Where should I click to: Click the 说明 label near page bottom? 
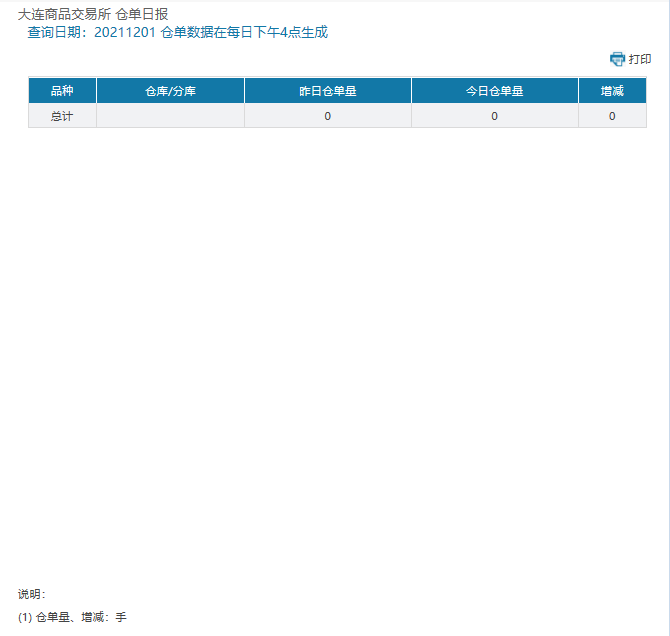(32, 594)
